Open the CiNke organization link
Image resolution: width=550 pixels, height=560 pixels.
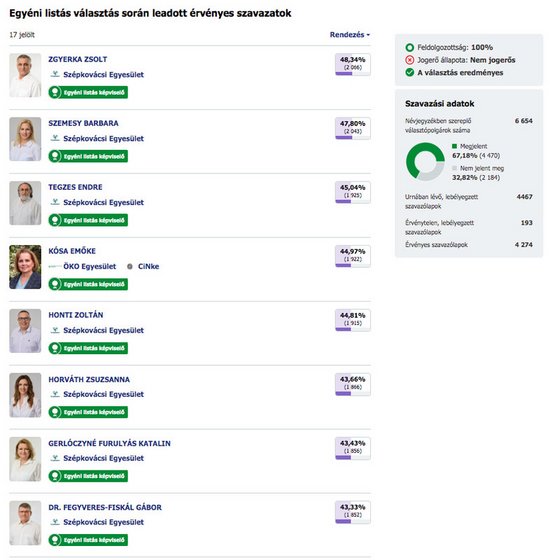(148, 266)
